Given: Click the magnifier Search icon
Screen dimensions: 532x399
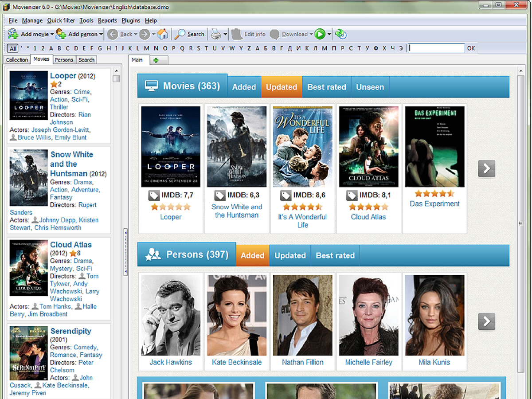Looking at the screenshot, I should pos(180,34).
